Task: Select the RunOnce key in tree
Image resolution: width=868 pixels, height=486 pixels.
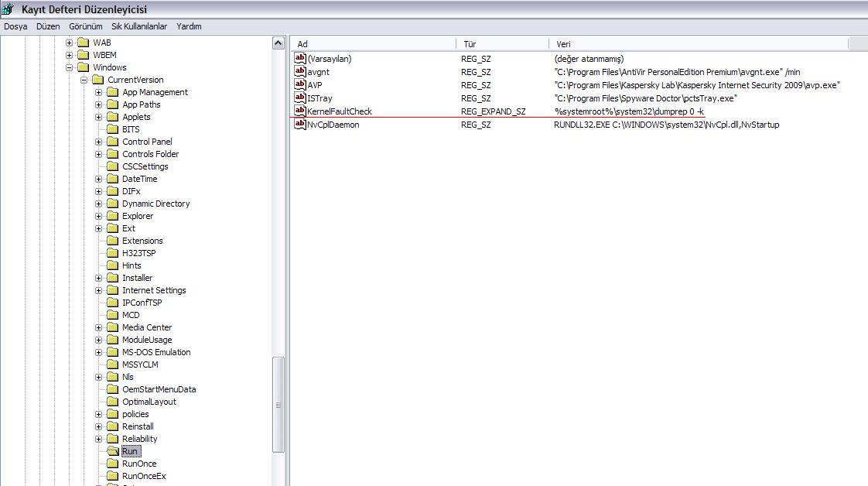Action: point(139,464)
